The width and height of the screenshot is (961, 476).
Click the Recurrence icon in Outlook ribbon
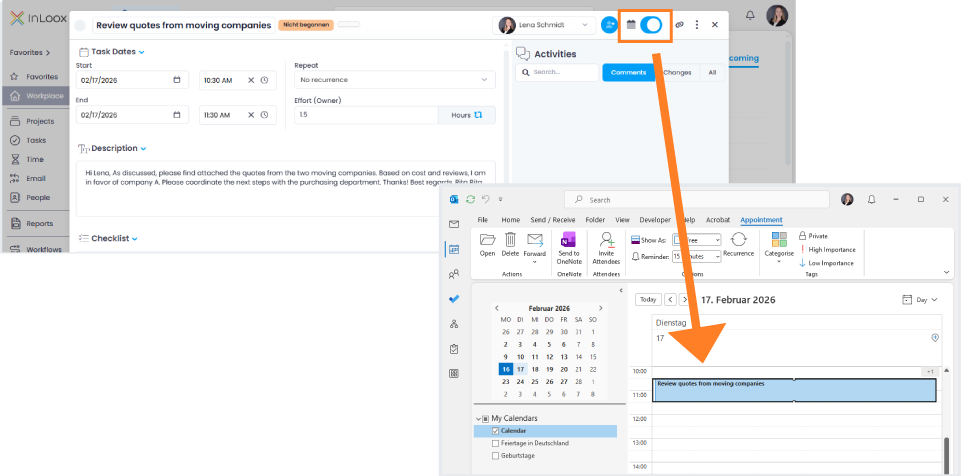[739, 244]
